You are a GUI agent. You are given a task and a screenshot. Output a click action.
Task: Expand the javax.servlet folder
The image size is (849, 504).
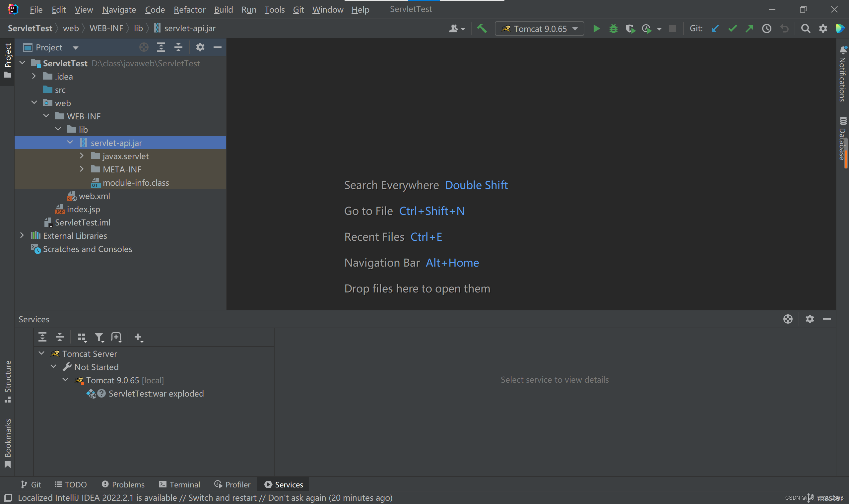tap(82, 156)
